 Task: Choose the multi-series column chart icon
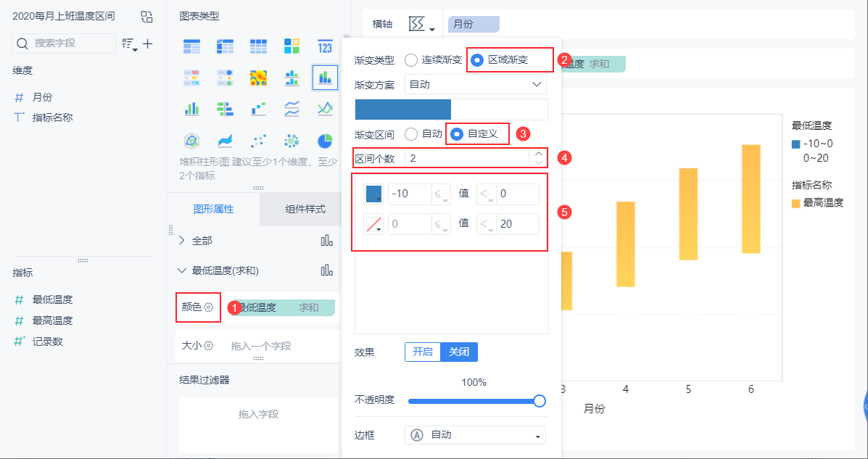(191, 109)
